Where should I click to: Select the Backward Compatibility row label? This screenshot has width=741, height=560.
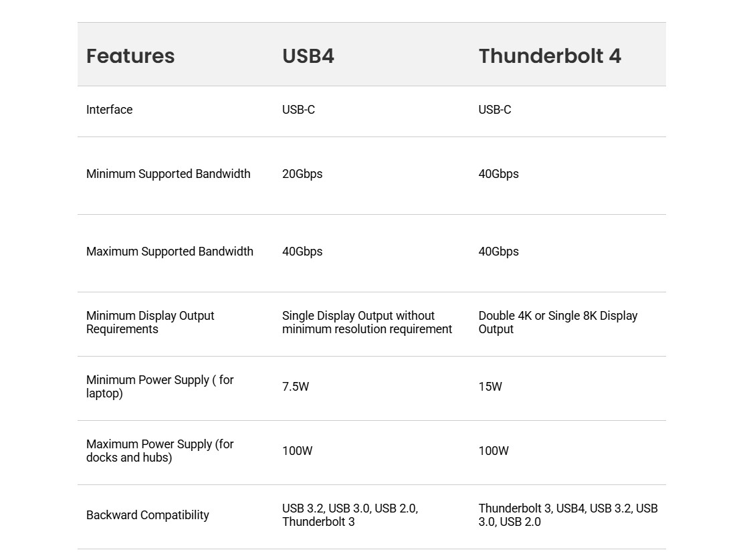point(148,515)
